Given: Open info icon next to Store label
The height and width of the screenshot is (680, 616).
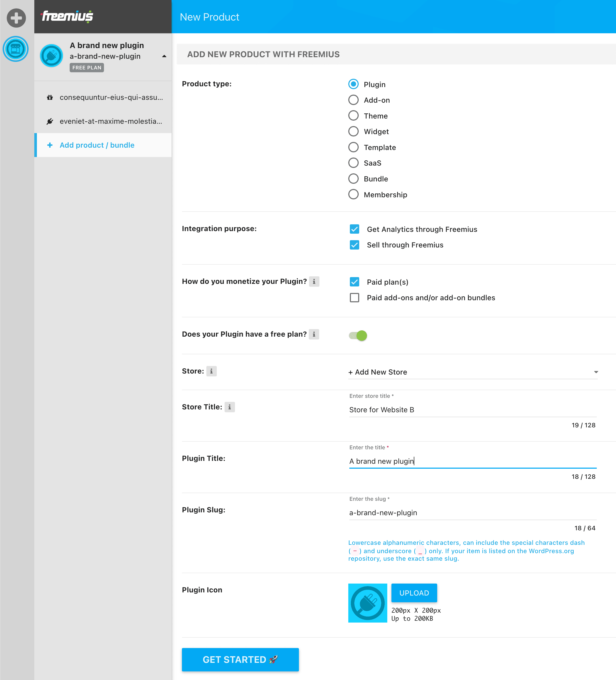Looking at the screenshot, I should [x=212, y=371].
